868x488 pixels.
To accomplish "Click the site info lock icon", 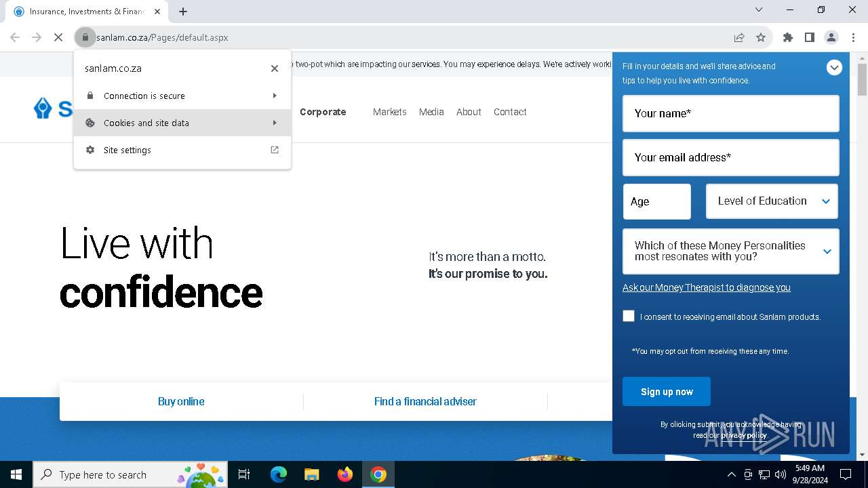I will click(x=85, y=37).
